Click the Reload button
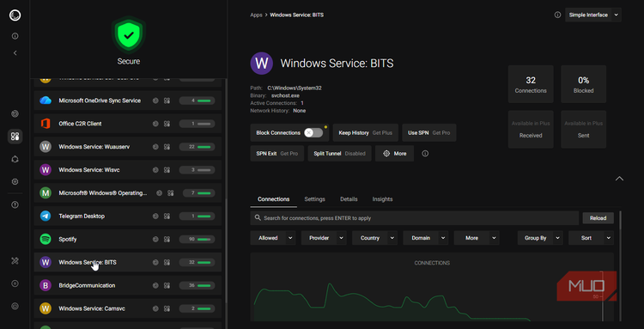 [x=598, y=218]
